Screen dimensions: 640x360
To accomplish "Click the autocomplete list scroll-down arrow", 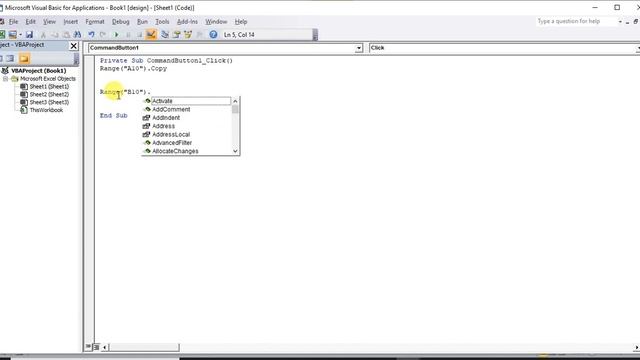I will (x=235, y=151).
